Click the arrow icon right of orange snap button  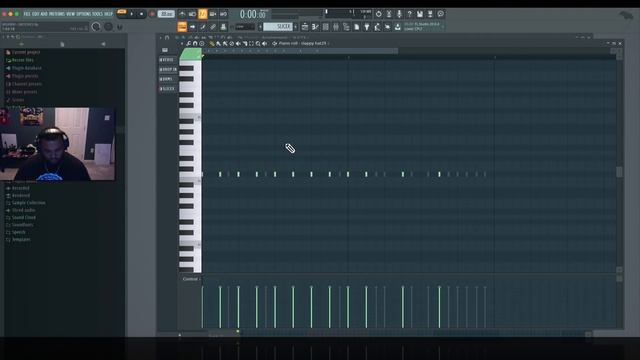coord(192,27)
